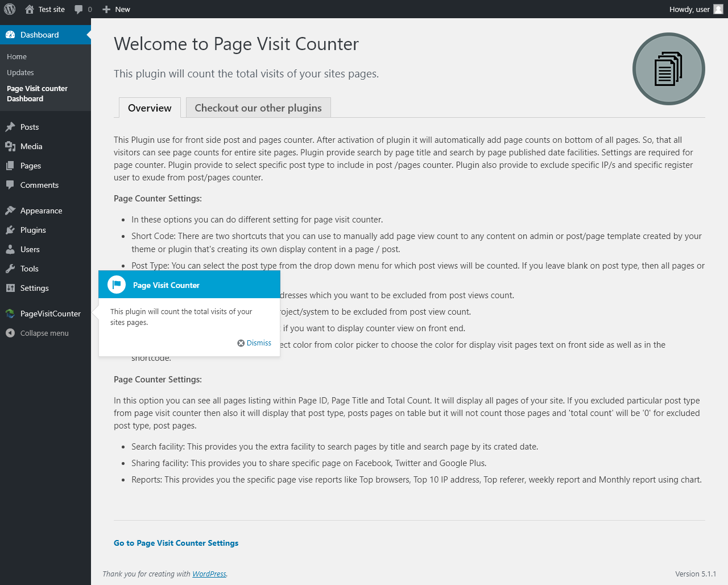The width and height of the screenshot is (728, 585).
Task: Open the comments bubble icon in admin bar
Action: (78, 9)
